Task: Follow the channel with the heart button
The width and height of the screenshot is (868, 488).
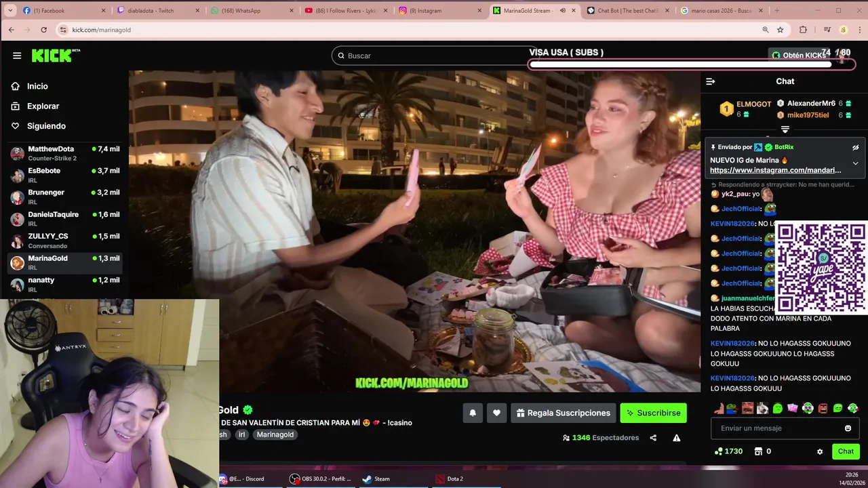Action: coord(496,413)
